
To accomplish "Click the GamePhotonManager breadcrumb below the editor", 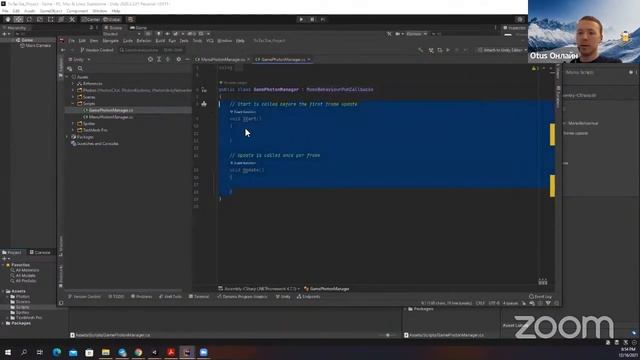I will point(327,289).
